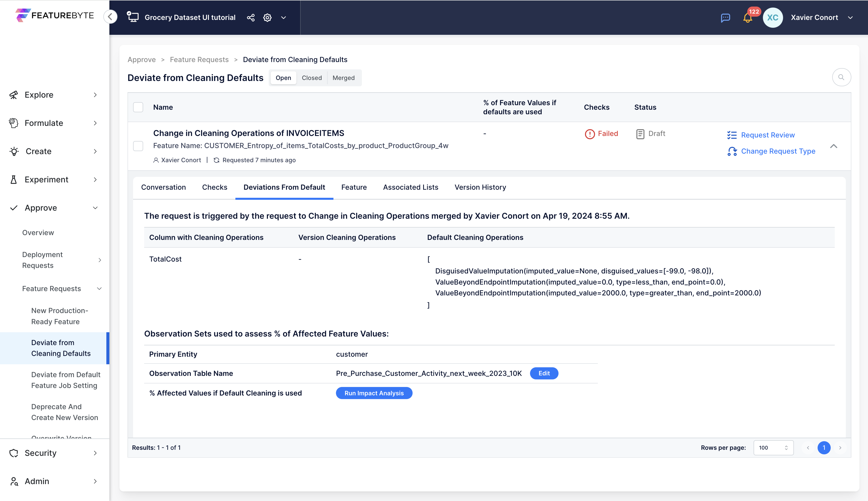The image size is (868, 501).
Task: Collapse the request row details chevron
Action: (833, 146)
